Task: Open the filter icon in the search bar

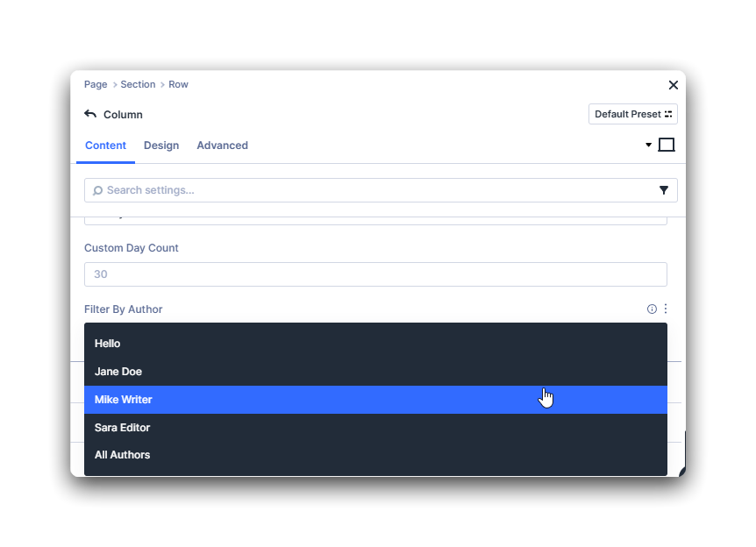Action: (x=664, y=190)
